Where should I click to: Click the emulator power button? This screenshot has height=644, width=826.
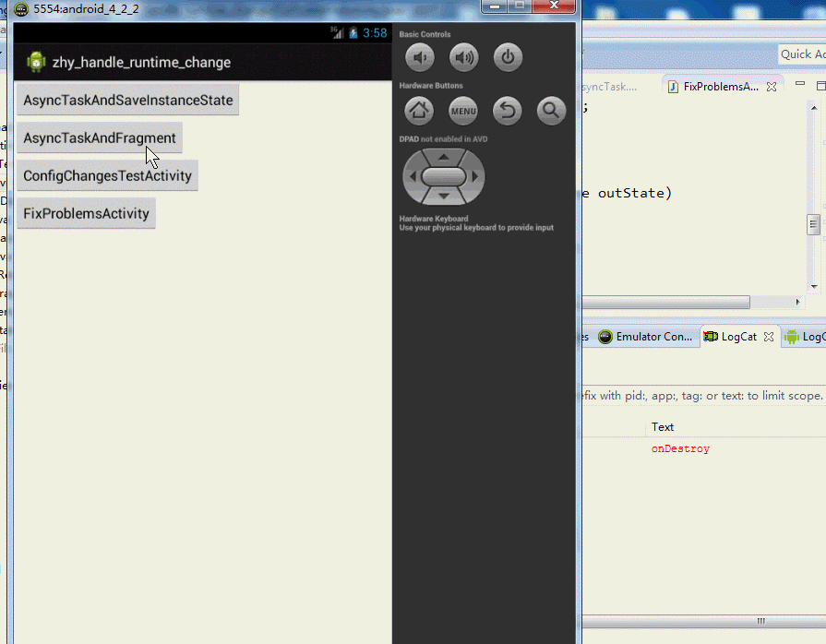[x=507, y=58]
